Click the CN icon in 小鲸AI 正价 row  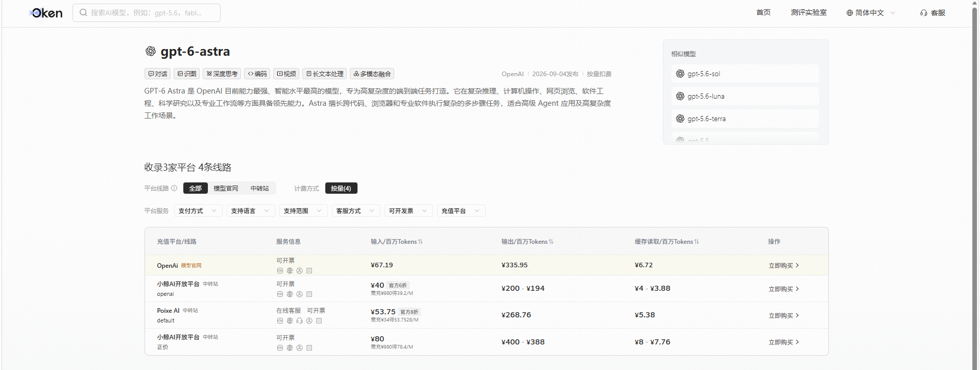(x=280, y=348)
